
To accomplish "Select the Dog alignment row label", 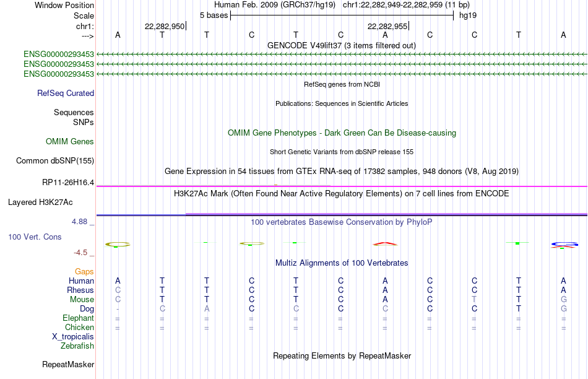I will tap(87, 309).
